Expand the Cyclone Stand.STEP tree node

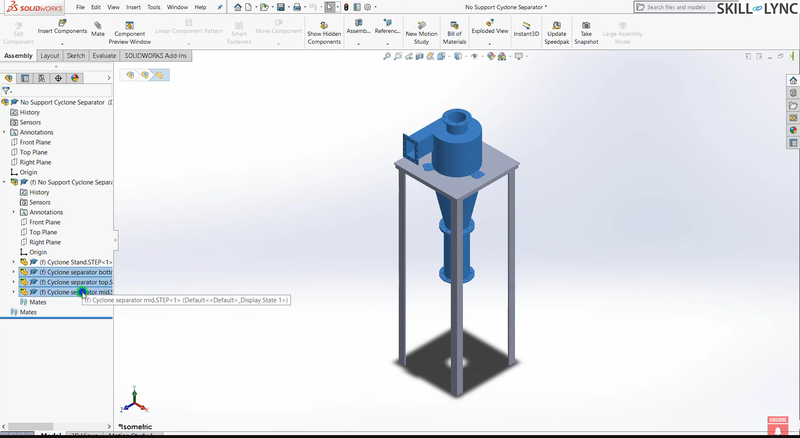13,262
